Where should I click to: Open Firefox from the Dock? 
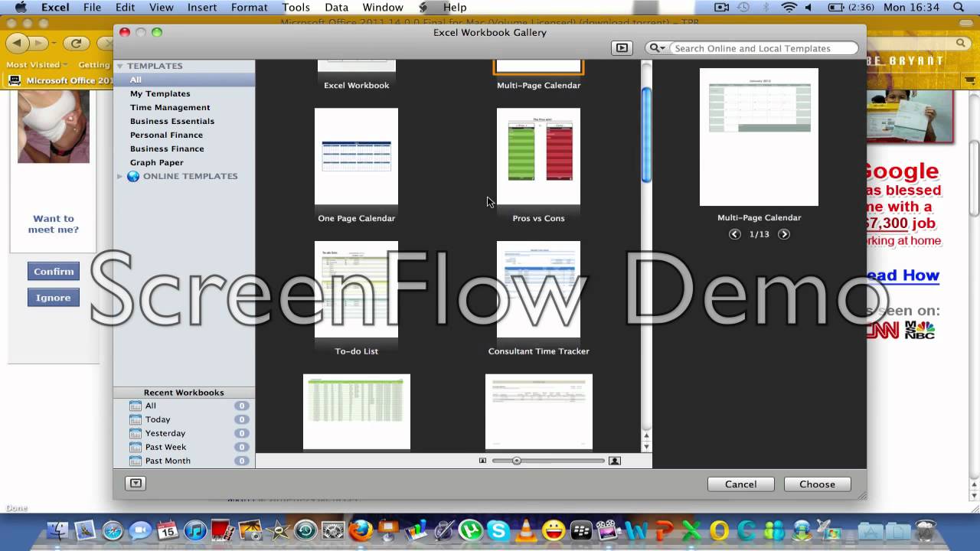click(x=361, y=530)
